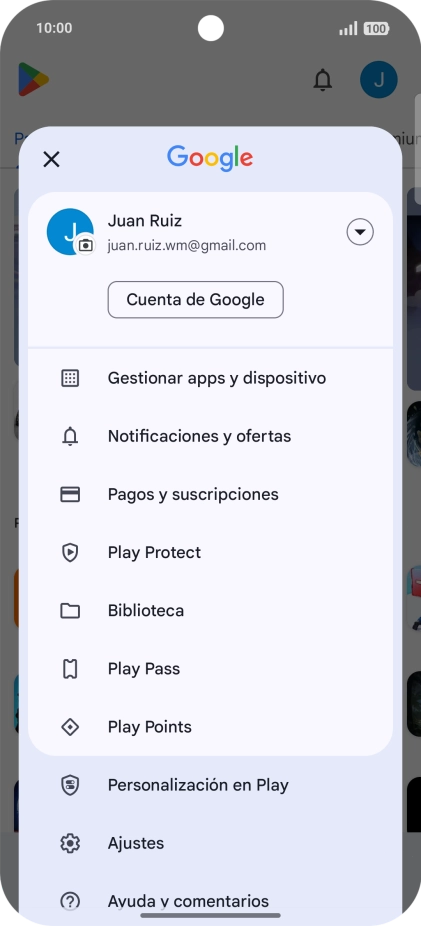Click the Ajustes gear icon
Screen dimensions: 421x926
click(x=70, y=843)
